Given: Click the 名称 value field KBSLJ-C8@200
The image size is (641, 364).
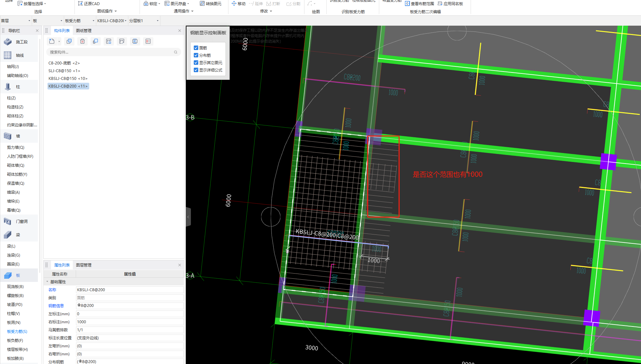Looking at the screenshot, I should (130, 290).
